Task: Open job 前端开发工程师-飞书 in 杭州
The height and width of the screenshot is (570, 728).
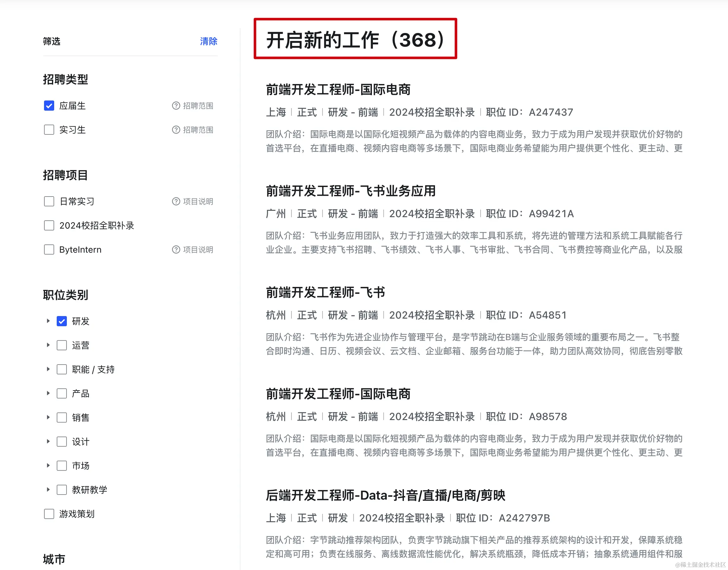Action: click(325, 293)
